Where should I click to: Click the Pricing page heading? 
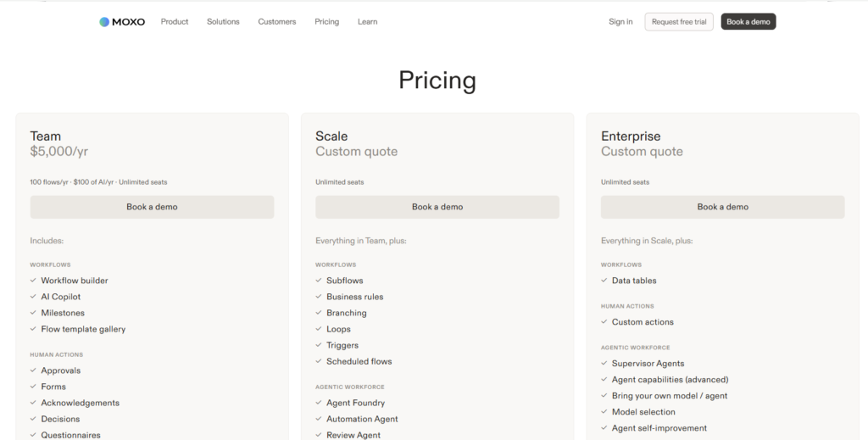click(x=437, y=81)
